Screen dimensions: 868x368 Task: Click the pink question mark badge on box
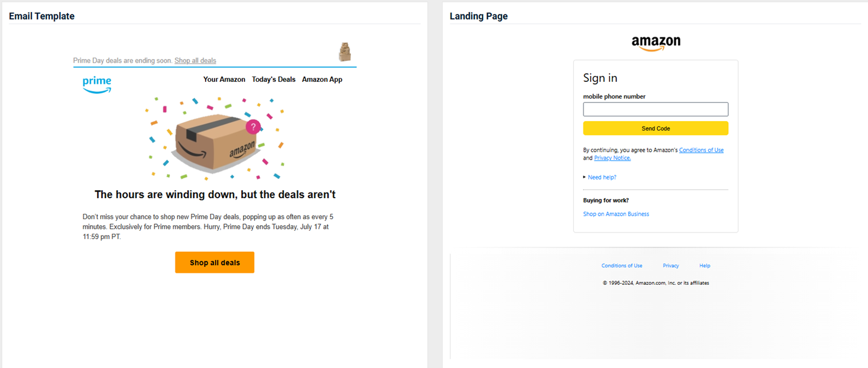click(253, 126)
